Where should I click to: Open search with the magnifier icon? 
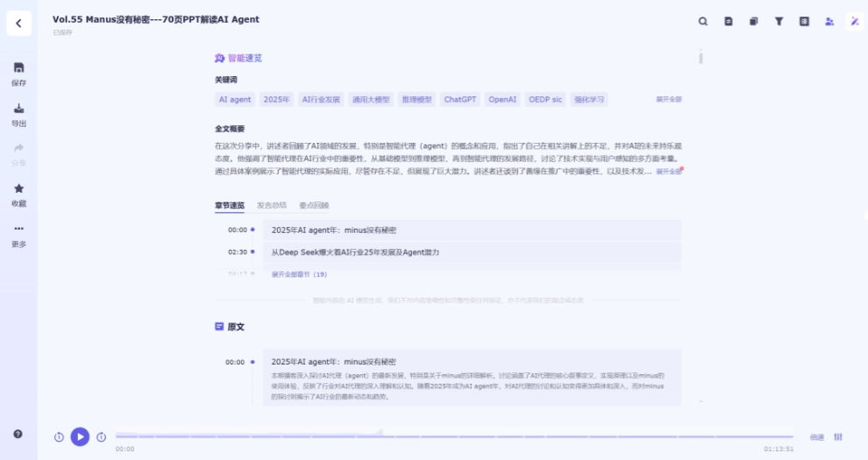click(703, 22)
